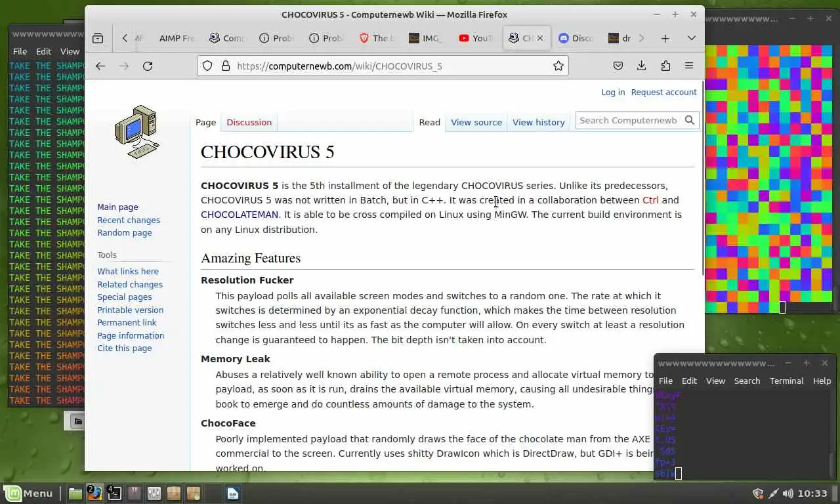Expand the list all tabs dropdown
This screenshot has height=504, width=840.
click(691, 38)
